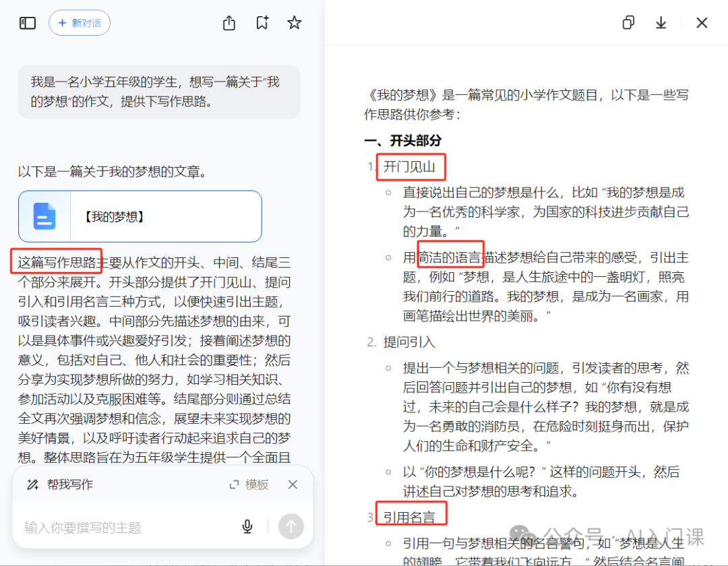Toggle the sidebar panel icon
This screenshot has width=728, height=566.
(28, 23)
